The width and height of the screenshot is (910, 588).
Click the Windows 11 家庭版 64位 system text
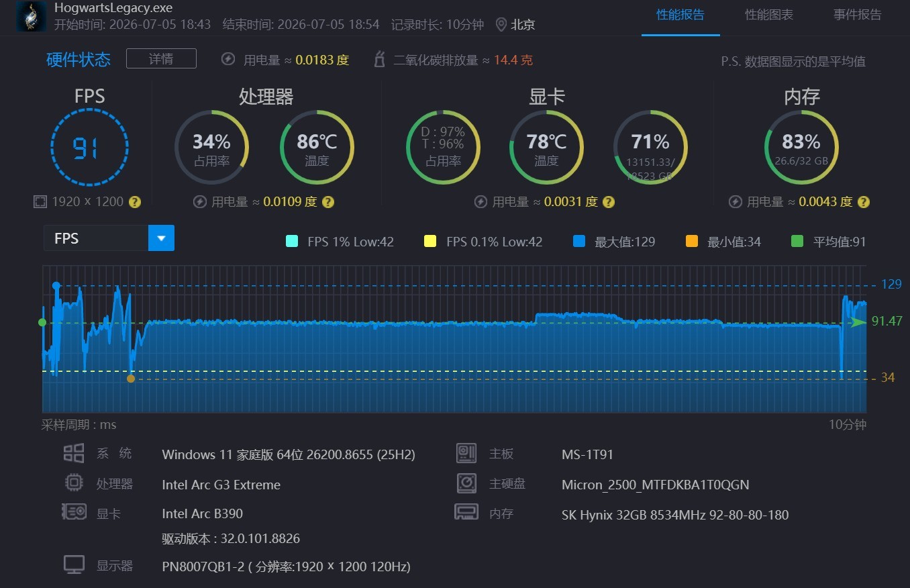(289, 454)
